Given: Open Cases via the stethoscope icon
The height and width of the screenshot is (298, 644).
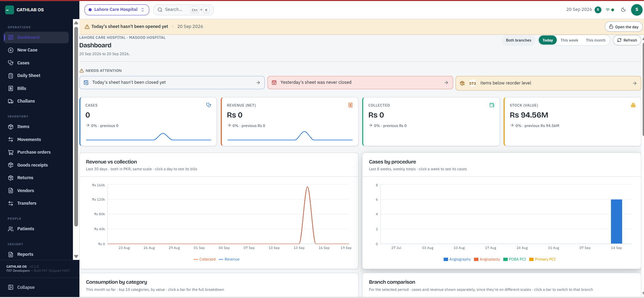Looking at the screenshot, I should point(11,63).
